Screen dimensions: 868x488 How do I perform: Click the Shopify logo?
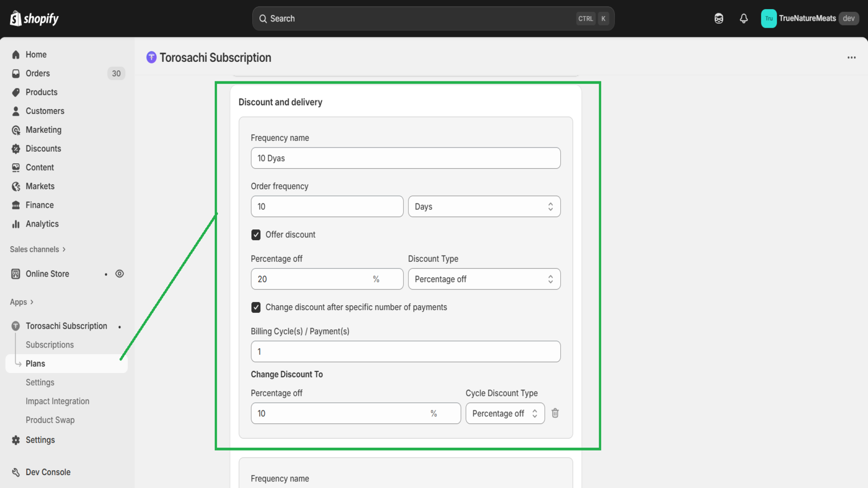point(34,18)
